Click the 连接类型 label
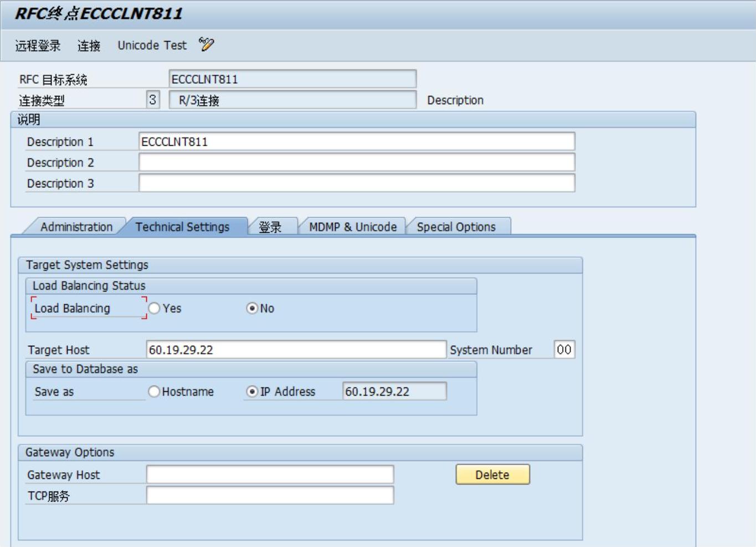The image size is (756, 547). pyautogui.click(x=42, y=101)
